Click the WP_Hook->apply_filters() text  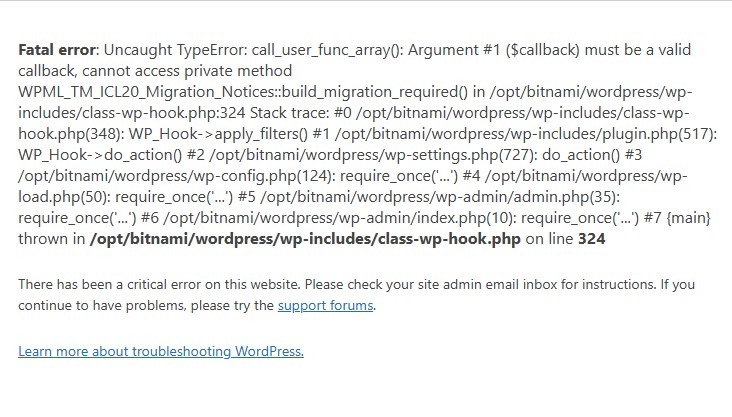218,134
